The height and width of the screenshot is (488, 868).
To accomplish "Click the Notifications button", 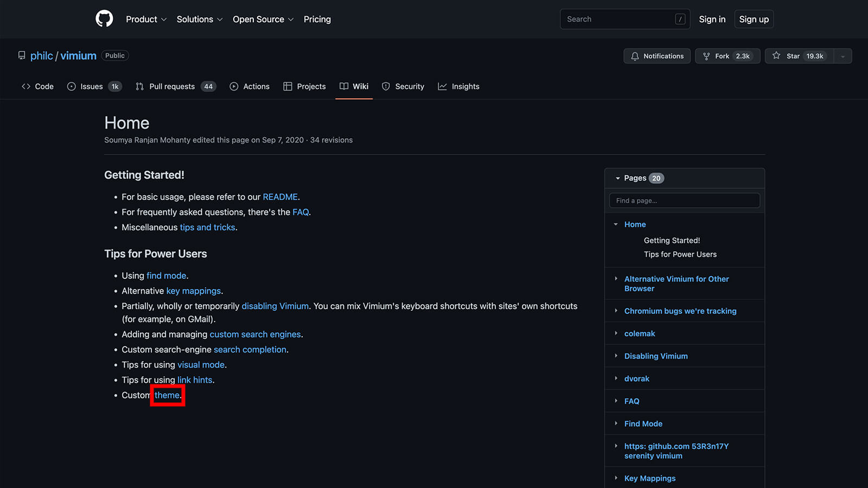I will click(x=657, y=56).
